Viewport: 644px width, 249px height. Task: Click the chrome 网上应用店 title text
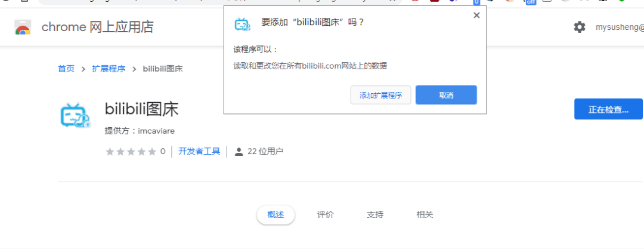pos(98,27)
